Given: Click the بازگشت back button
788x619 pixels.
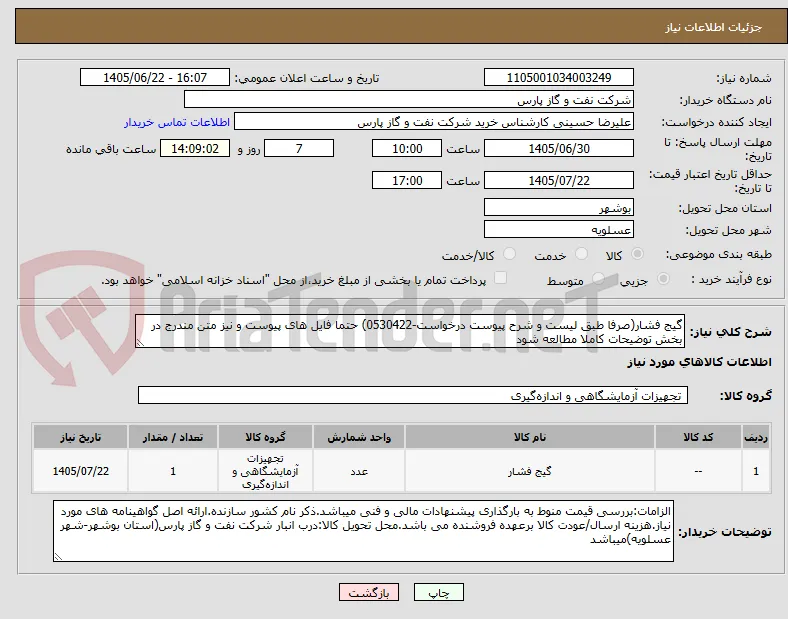Looking at the screenshot, I should pos(369,592).
